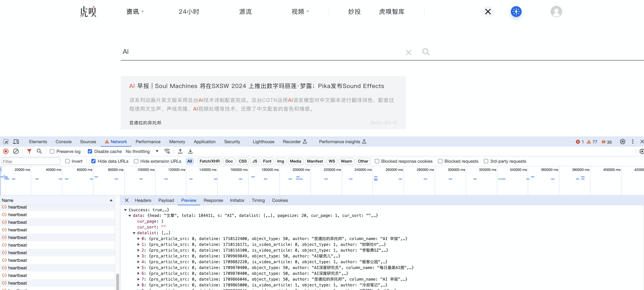Open the Console panel tab

pyautogui.click(x=64, y=142)
